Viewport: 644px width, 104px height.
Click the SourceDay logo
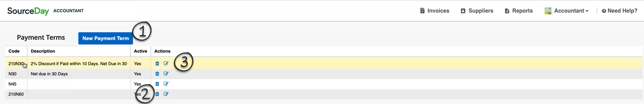tap(28, 11)
